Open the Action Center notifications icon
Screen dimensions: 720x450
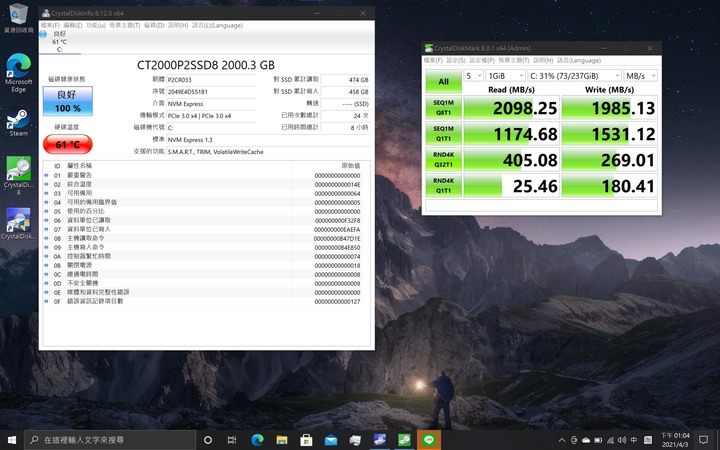tap(703, 440)
